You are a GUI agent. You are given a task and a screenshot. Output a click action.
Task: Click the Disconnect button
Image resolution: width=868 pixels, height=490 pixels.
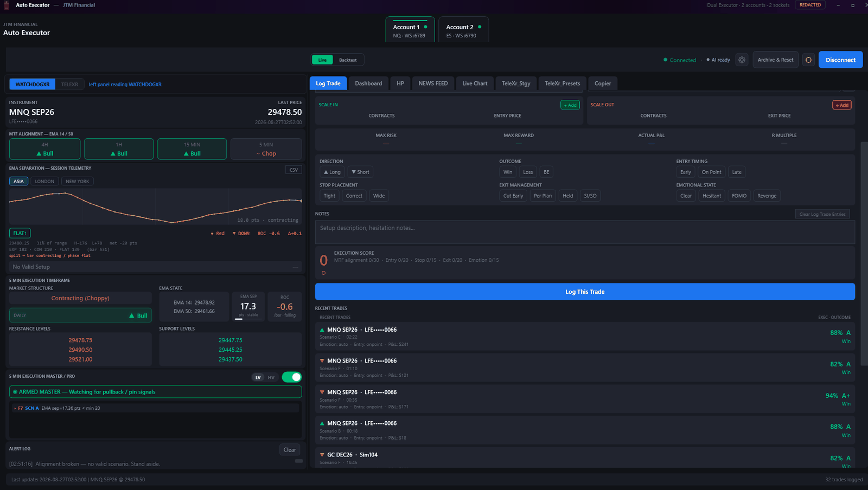pos(840,60)
